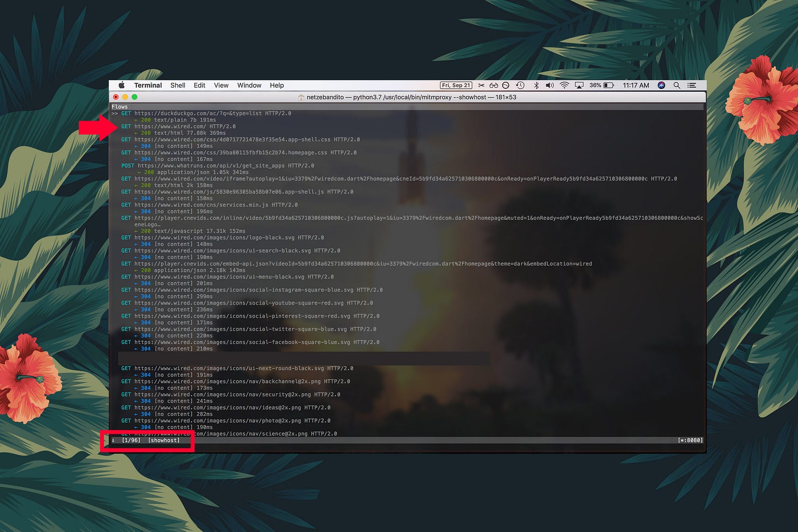798x532 pixels.
Task: Select the ui-next-round-black.svg flow
Action: [x=237, y=368]
